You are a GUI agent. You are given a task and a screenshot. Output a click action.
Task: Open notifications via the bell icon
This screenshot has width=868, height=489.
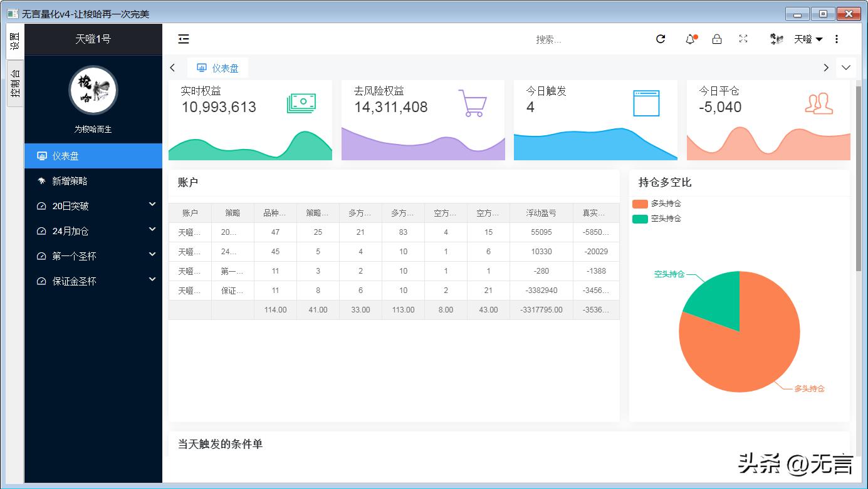[689, 39]
